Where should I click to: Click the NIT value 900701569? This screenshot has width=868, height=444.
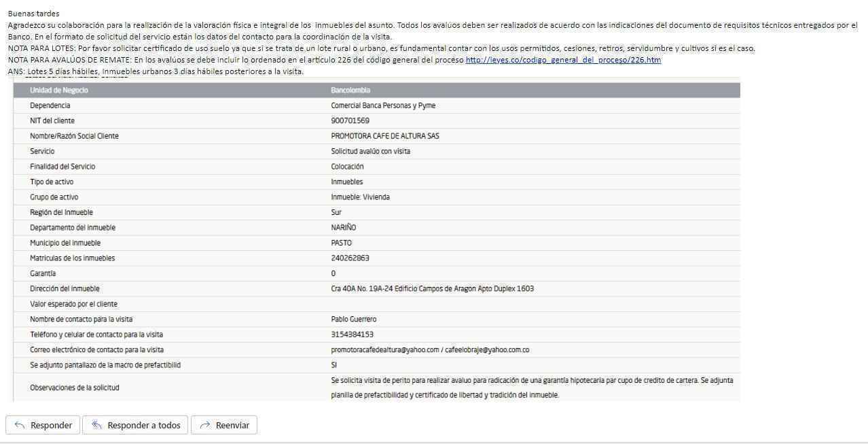[350, 121]
